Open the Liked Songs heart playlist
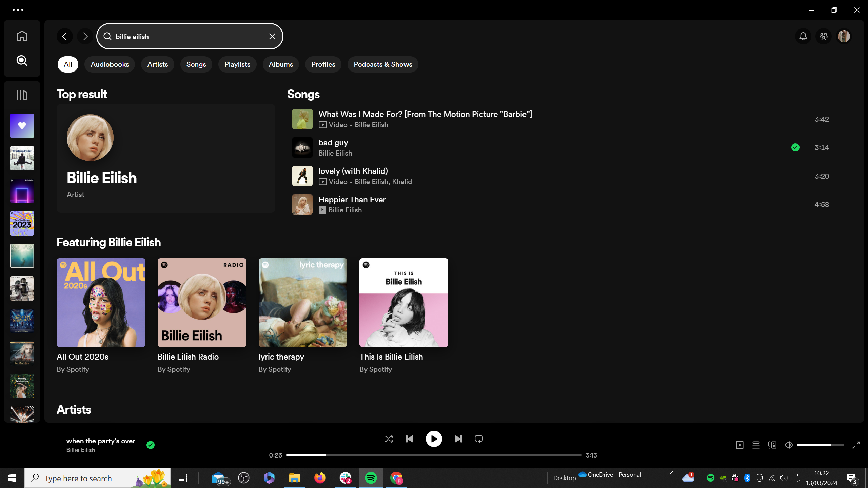This screenshot has height=488, width=868. (22, 126)
